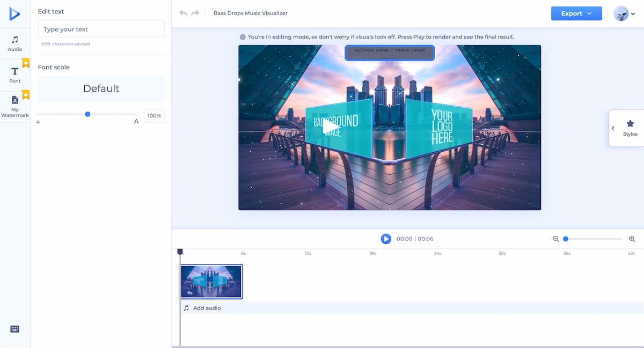Undo the last action
The height and width of the screenshot is (348, 644).
pyautogui.click(x=183, y=13)
